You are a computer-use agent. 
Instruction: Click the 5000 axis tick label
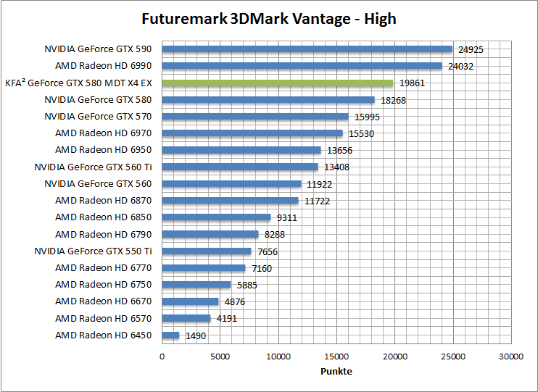pyautogui.click(x=220, y=356)
